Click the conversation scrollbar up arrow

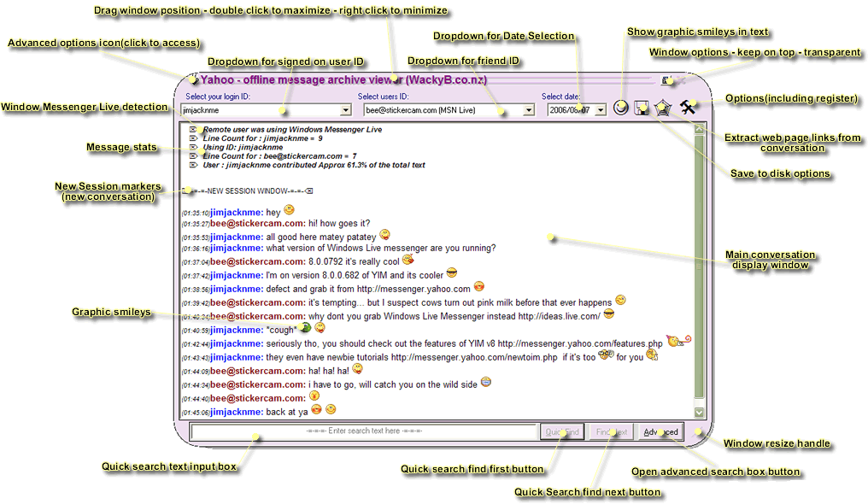pos(699,128)
